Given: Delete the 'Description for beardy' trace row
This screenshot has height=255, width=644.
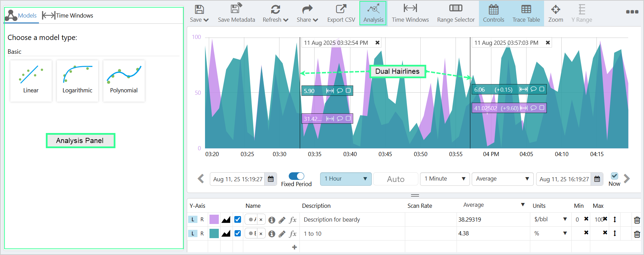Looking at the screenshot, I should click(637, 220).
